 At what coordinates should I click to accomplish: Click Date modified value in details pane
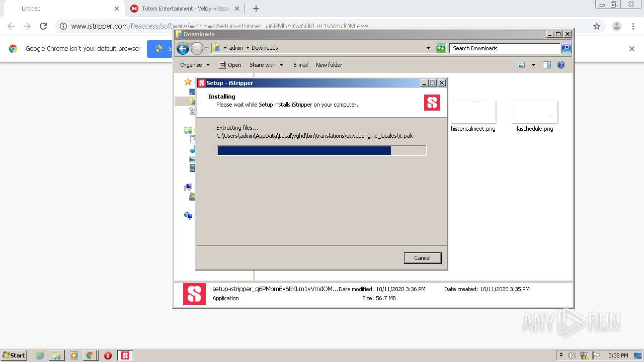pos(400,289)
